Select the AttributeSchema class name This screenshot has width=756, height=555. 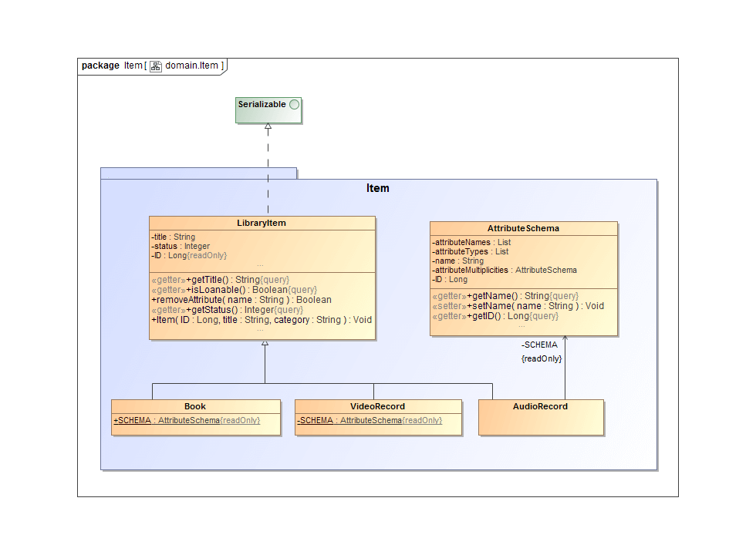(x=523, y=228)
